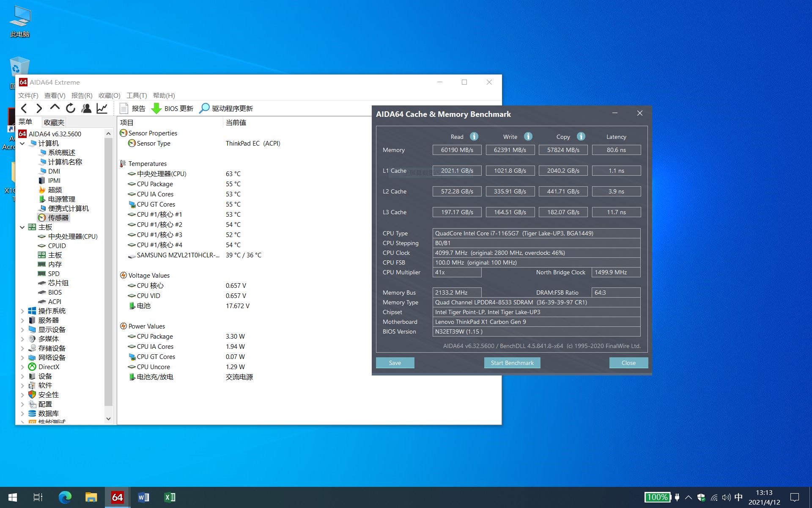Expand the 服务器 tree node
This screenshot has height=508, width=812.
22,320
